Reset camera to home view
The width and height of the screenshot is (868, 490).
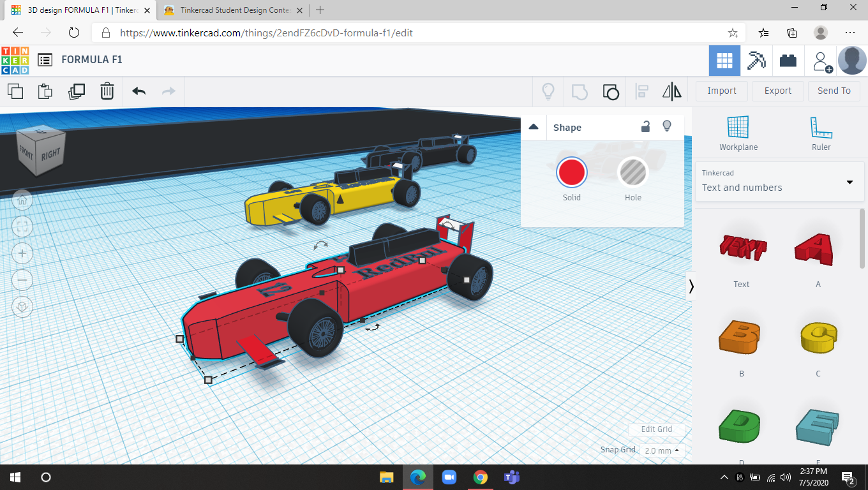[22, 200]
